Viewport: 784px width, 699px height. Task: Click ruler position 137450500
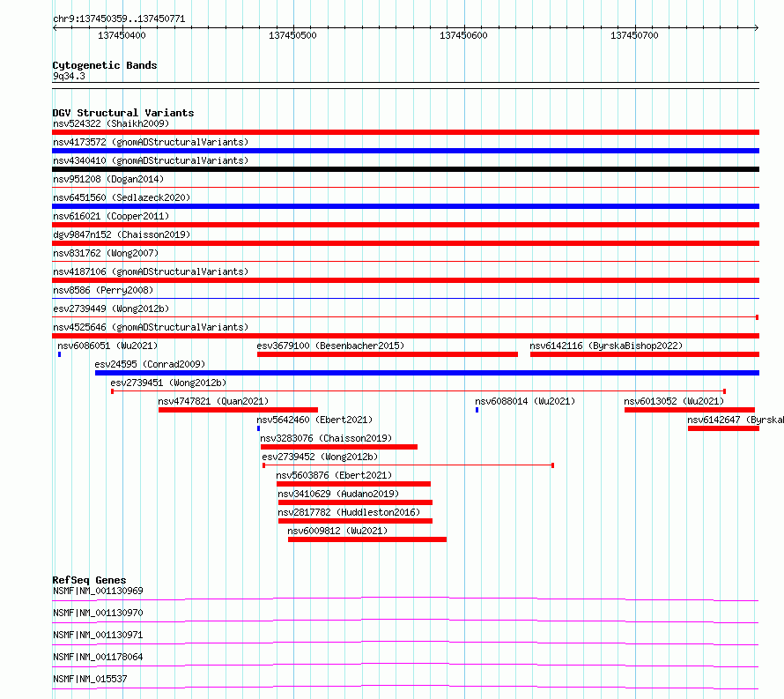tap(292, 35)
